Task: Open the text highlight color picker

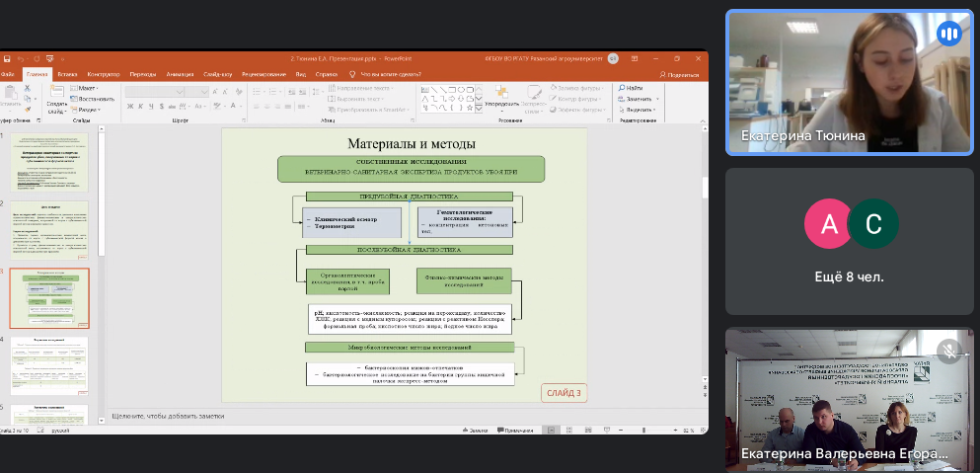Action: 216,106
